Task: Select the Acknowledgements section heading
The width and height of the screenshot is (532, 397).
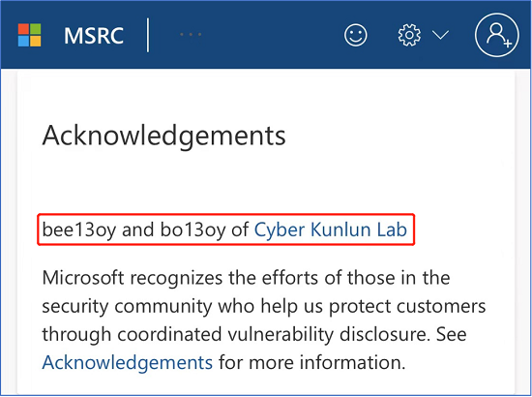Action: coord(163,137)
